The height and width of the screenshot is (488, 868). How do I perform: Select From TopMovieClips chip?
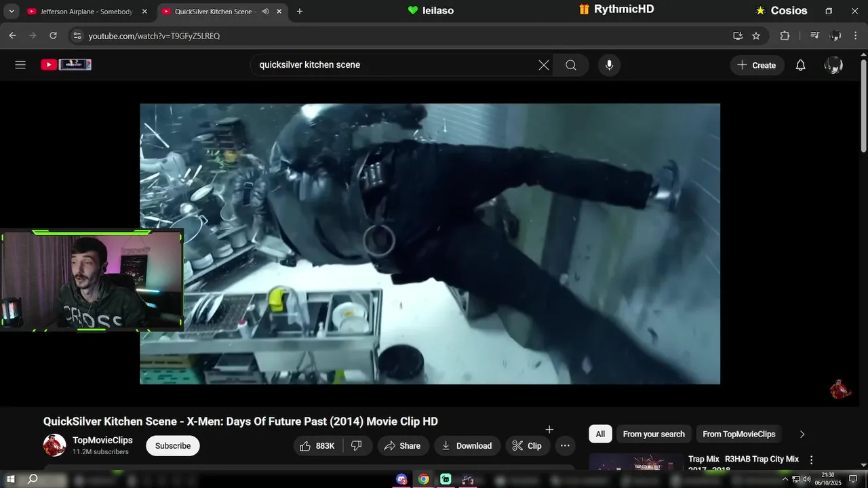(738, 434)
